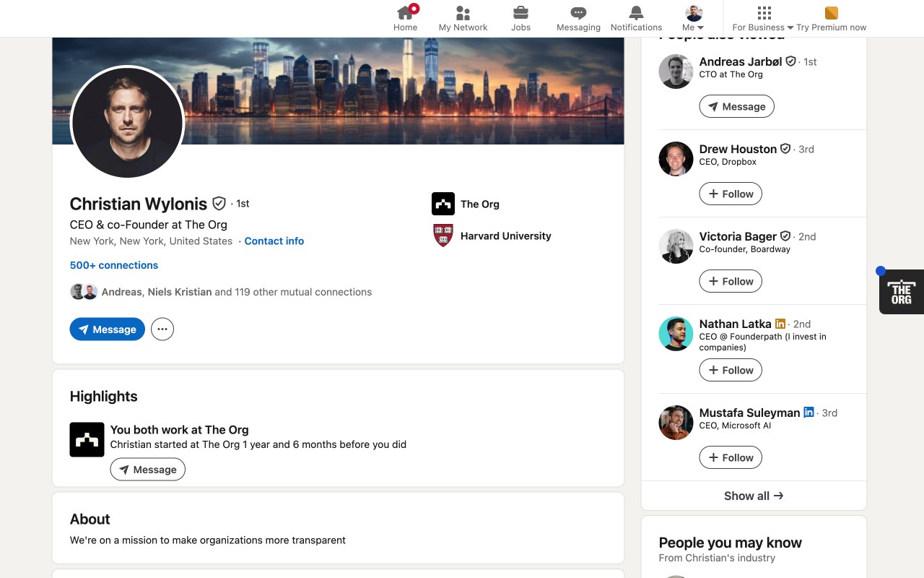The image size is (924, 578).
Task: Click verified badge beside Drew Houston
Action: 785,149
